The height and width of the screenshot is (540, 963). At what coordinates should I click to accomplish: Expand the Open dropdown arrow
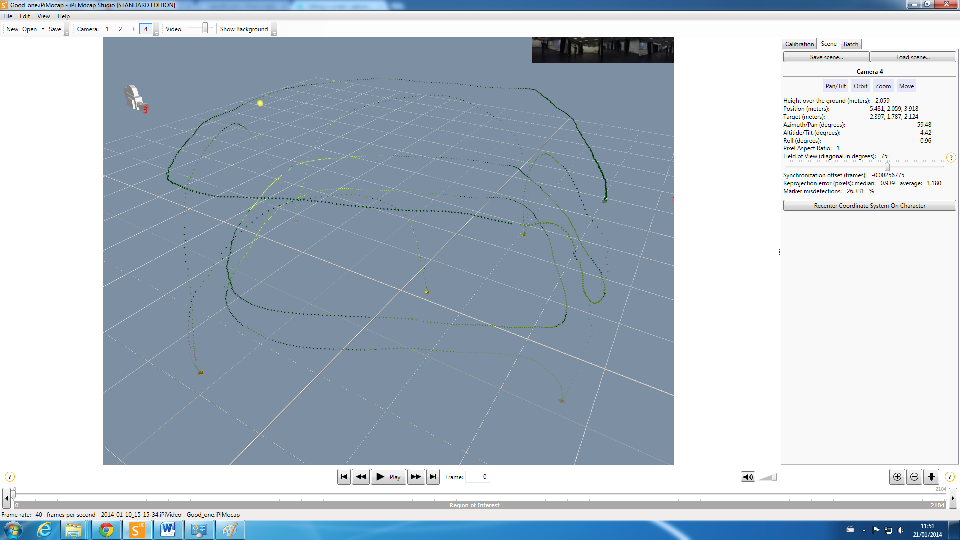pos(42,29)
